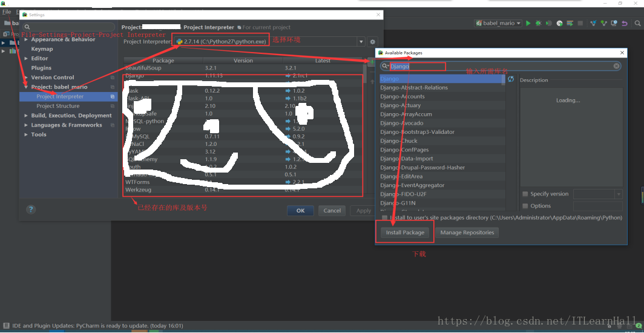Click copy icon next to Project Interpreter item

[113, 97]
